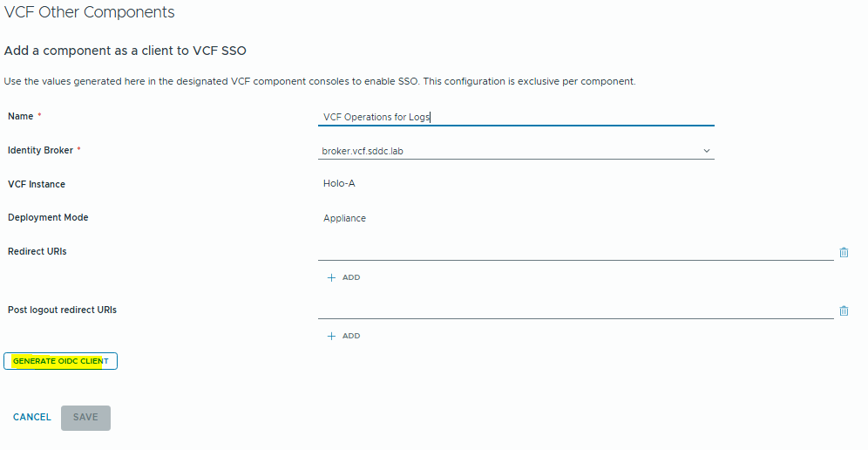Click the Identity Broker label
The image size is (868, 450).
(x=40, y=150)
